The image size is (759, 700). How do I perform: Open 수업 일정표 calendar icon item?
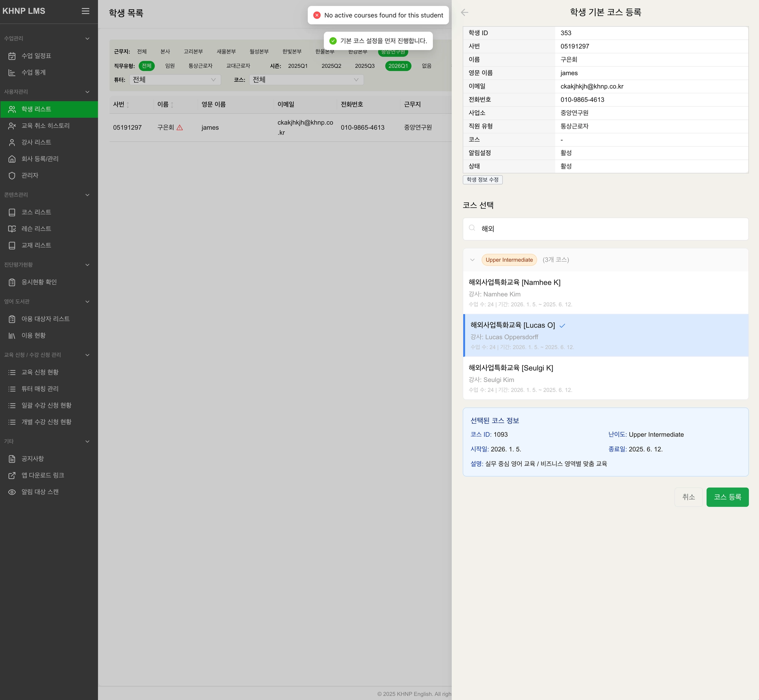[12, 56]
